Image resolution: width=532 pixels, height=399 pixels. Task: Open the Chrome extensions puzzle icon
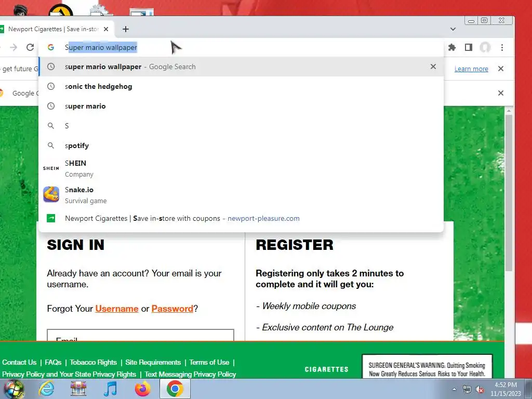[x=452, y=47]
